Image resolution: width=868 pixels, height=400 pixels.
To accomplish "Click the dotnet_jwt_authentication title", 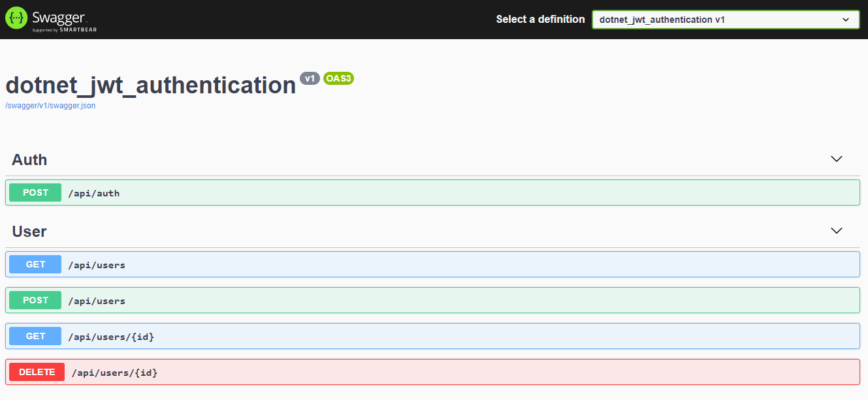I will coord(151,85).
